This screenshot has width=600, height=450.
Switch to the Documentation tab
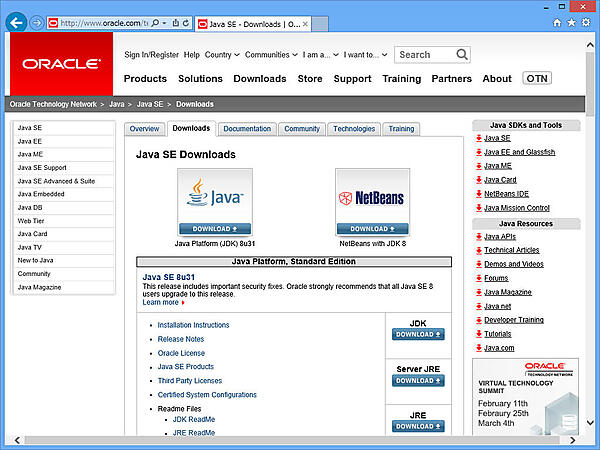pyautogui.click(x=247, y=129)
